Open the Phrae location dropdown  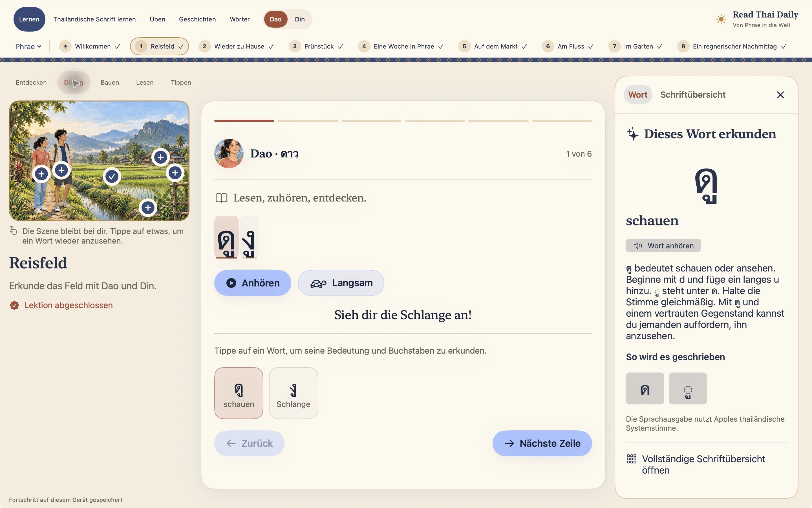[28, 46]
